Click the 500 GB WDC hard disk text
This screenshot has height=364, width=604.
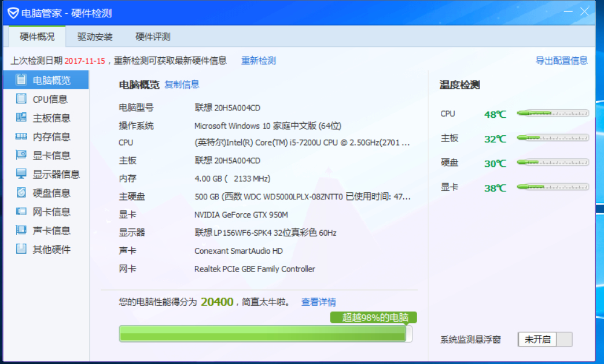[x=303, y=196]
